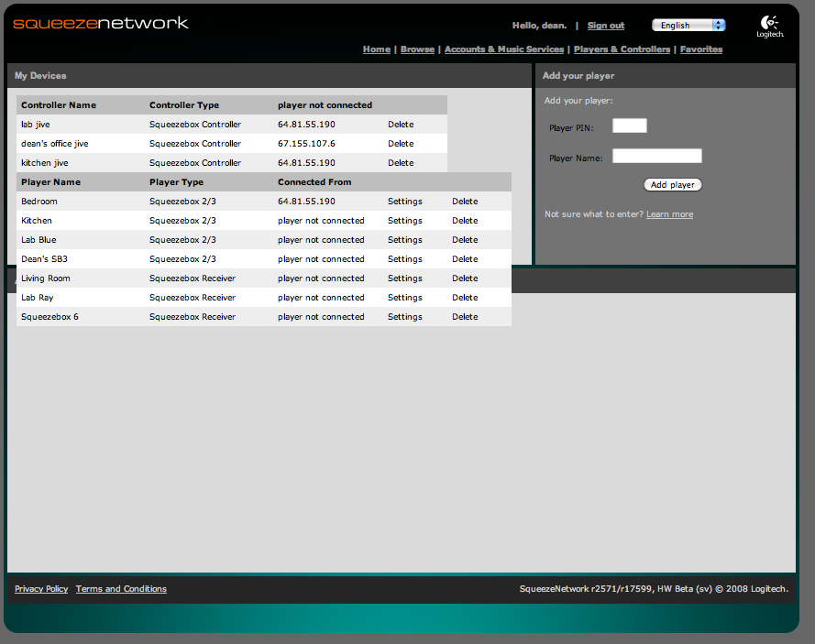Open the Favorites navigation link

pyautogui.click(x=700, y=49)
